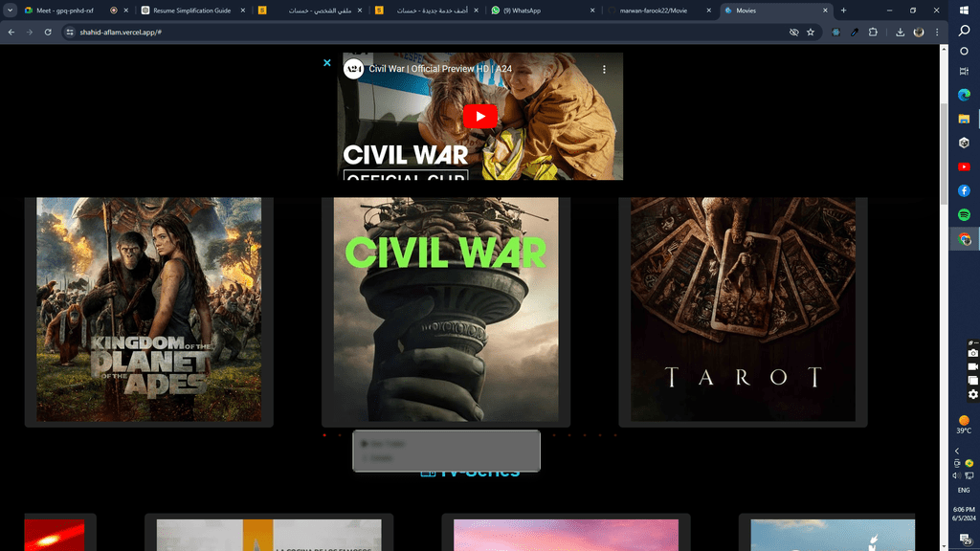The image size is (980, 551).
Task: Switch to ملفي الشخصي خمسات tab
Action: click(x=311, y=11)
